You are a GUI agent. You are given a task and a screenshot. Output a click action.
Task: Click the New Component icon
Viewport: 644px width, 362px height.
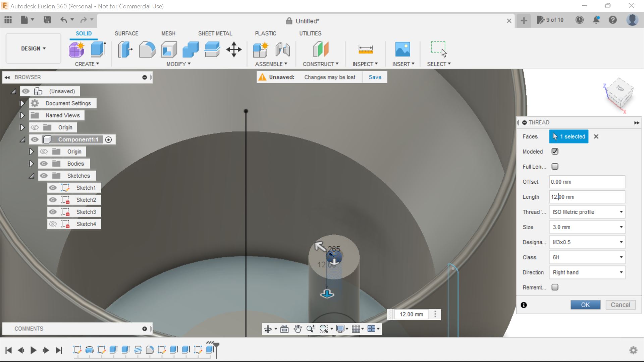[x=261, y=50]
